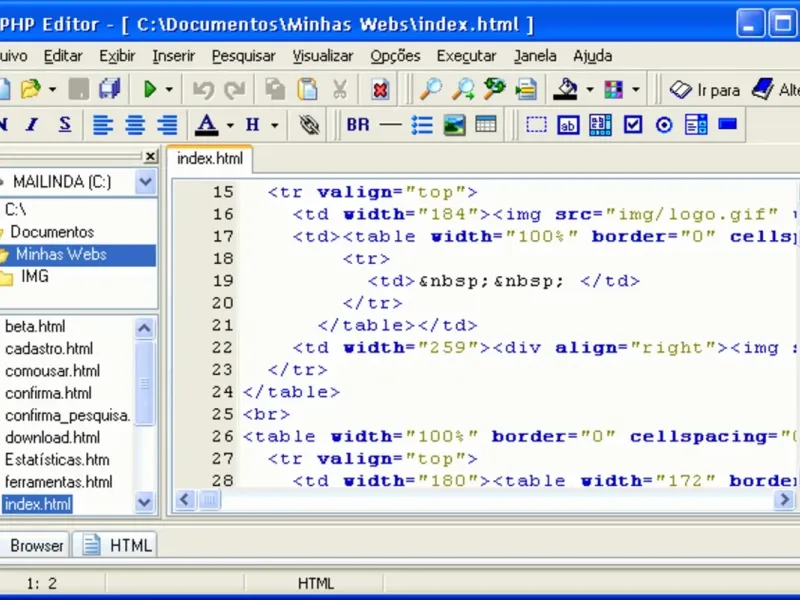Open the Ajuda menu
This screenshot has height=600, width=800.
click(x=592, y=56)
